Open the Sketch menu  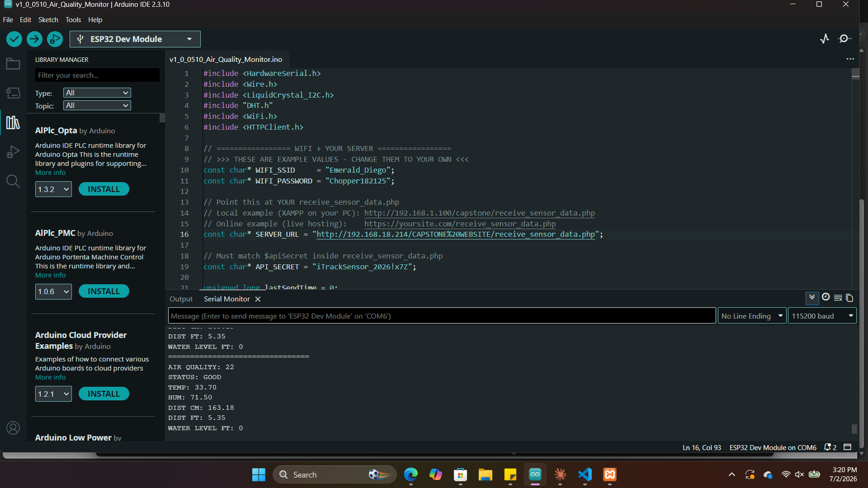click(48, 20)
